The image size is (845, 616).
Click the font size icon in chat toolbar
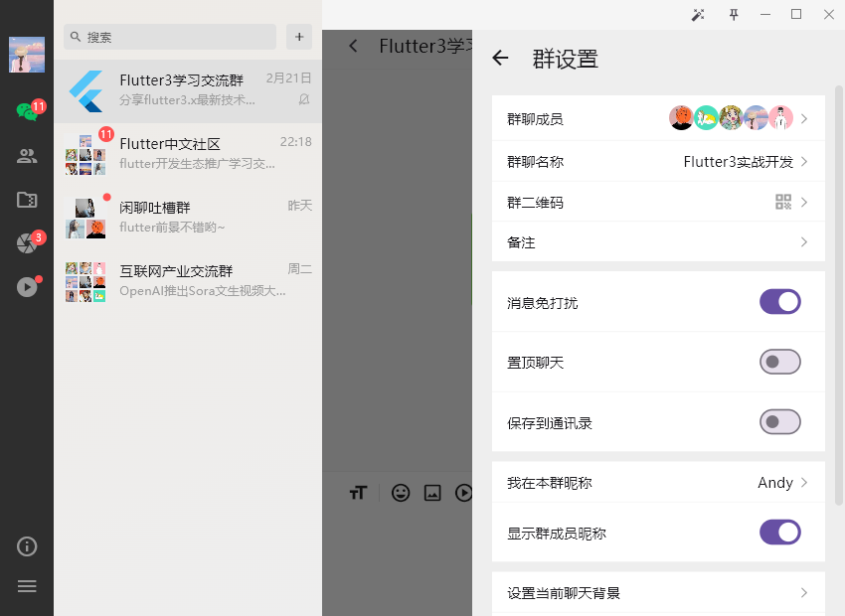pos(358,493)
